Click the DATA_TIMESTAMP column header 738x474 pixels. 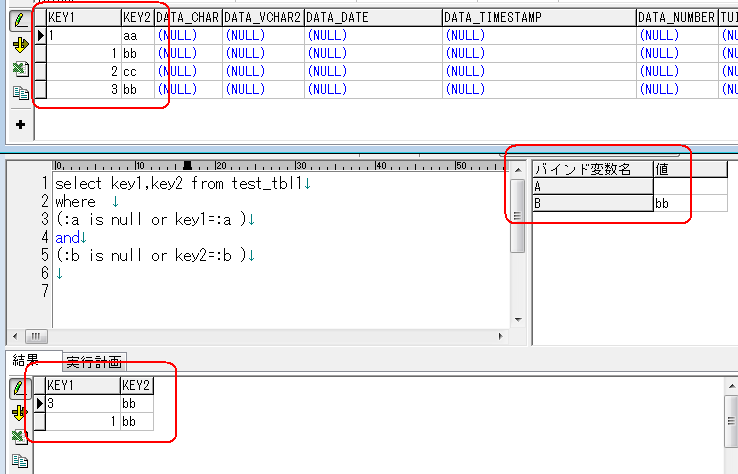coord(538,17)
